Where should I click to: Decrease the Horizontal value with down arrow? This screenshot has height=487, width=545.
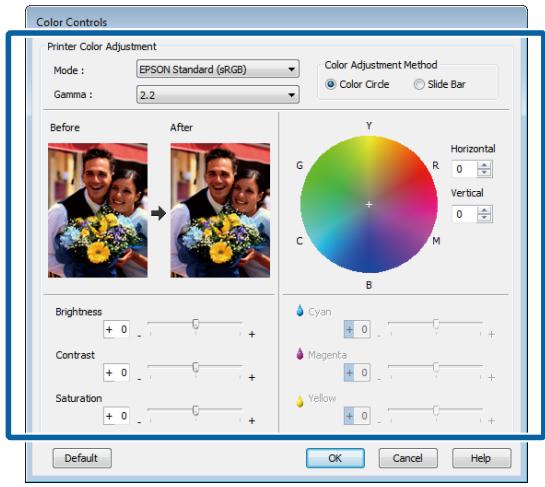tap(484, 173)
